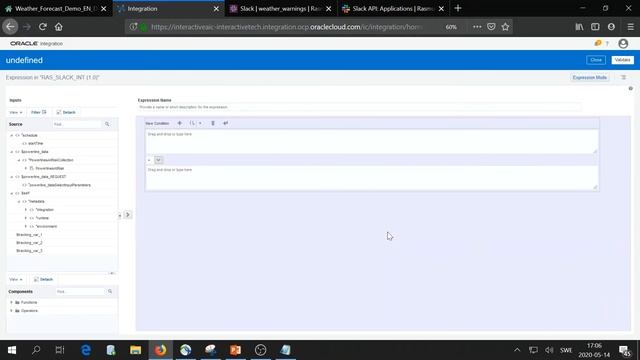Switch to the Slack weather_warnings browser tab
This screenshot has height=360, width=640.
pos(281,9)
